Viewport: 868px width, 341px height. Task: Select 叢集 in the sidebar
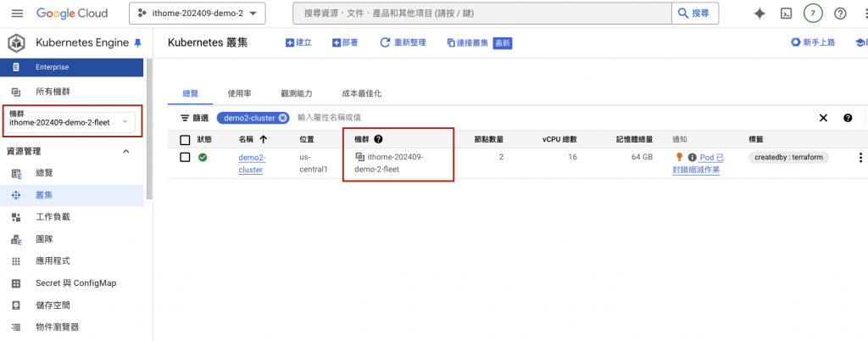click(71, 195)
